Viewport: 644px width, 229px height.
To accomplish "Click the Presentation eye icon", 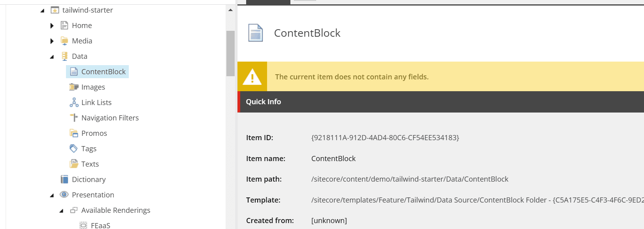I will click(x=64, y=195).
